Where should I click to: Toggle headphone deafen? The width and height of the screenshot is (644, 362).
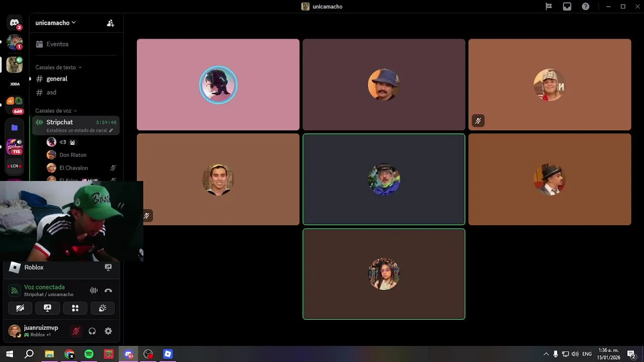pyautogui.click(x=92, y=331)
